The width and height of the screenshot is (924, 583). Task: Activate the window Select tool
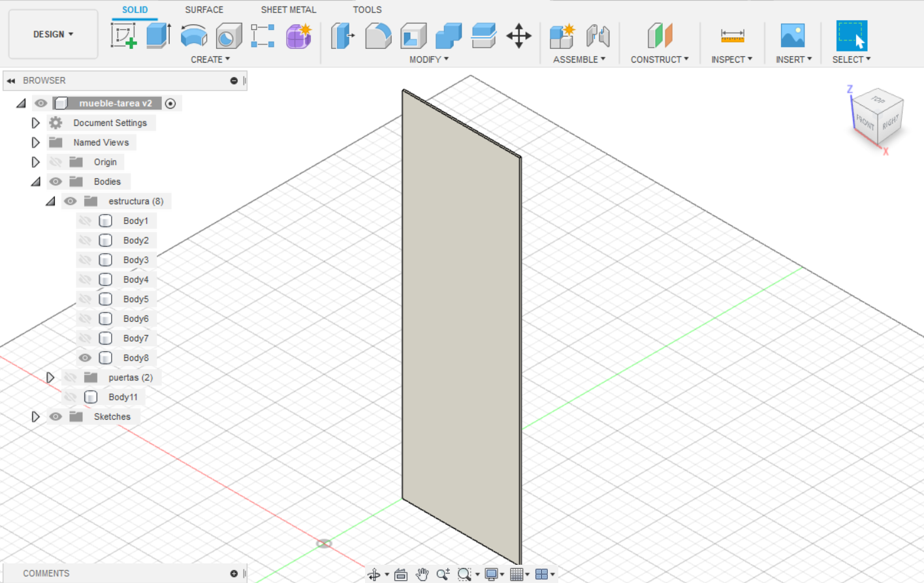852,35
